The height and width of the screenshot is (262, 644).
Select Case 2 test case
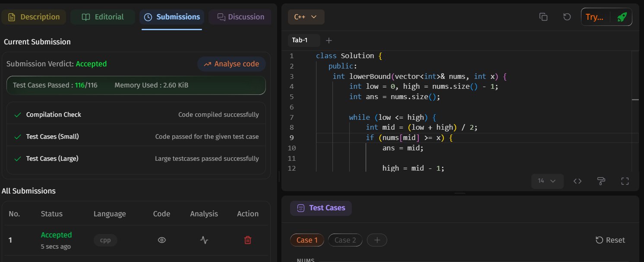click(x=345, y=240)
